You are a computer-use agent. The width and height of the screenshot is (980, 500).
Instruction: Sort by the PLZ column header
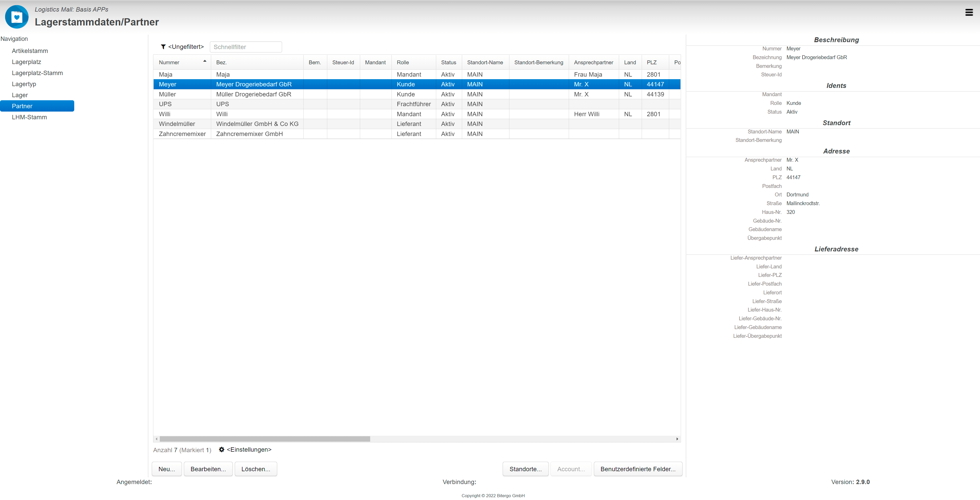click(x=655, y=62)
